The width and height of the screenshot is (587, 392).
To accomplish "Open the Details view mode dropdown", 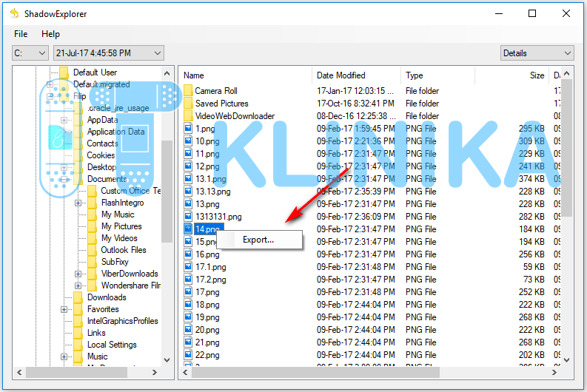I will [537, 53].
